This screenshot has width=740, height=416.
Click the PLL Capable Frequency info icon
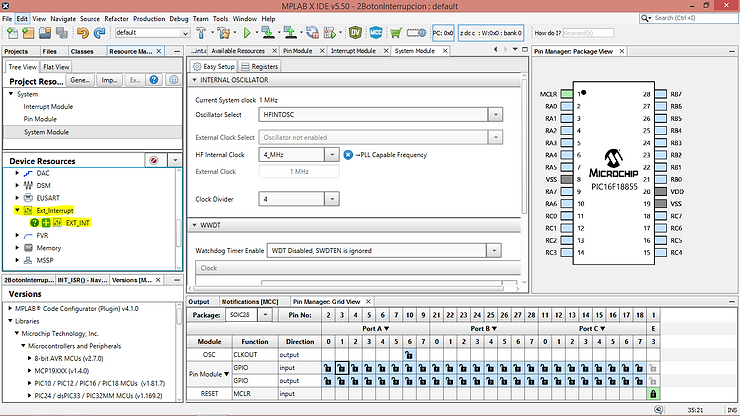point(348,155)
